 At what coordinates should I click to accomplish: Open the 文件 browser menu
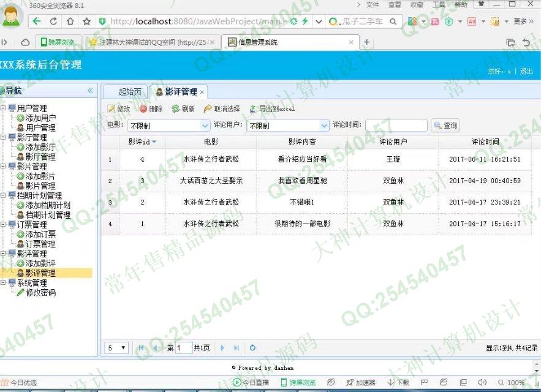coord(373,5)
